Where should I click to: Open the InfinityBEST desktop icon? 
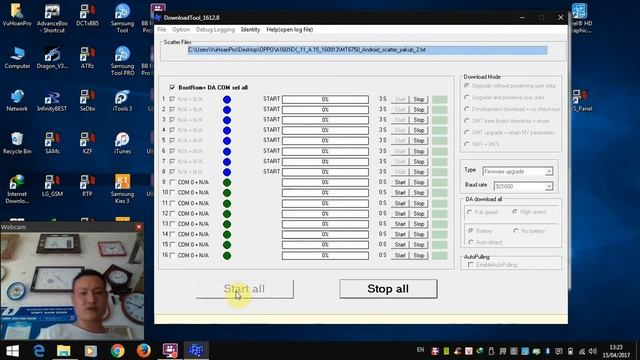point(52,100)
